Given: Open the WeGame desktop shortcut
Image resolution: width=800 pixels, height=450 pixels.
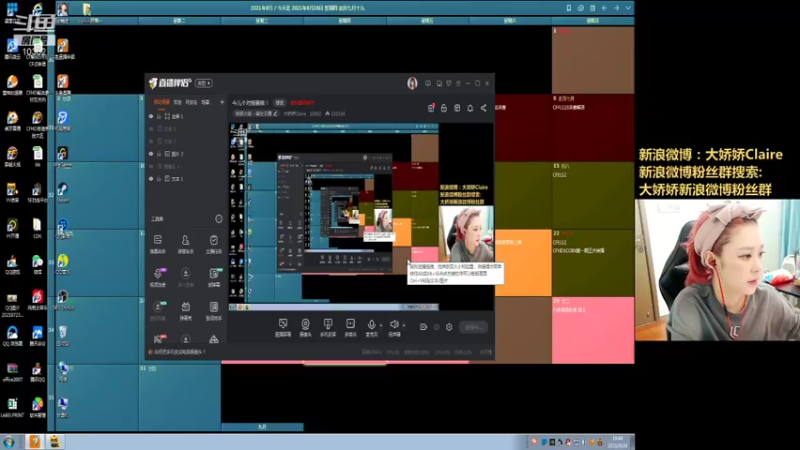Looking at the screenshot, I should pyautogui.click(x=63, y=156).
